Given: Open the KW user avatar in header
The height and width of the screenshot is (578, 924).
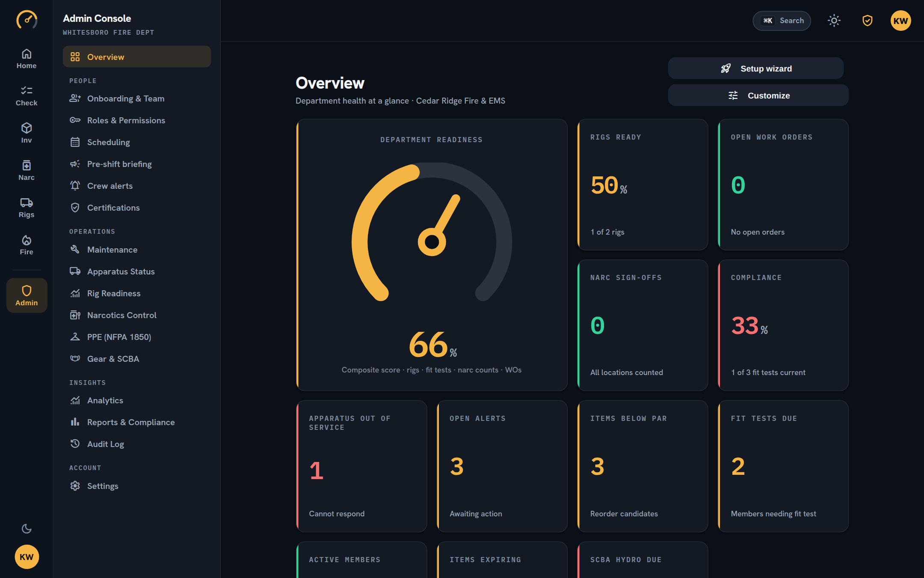Looking at the screenshot, I should click(900, 21).
